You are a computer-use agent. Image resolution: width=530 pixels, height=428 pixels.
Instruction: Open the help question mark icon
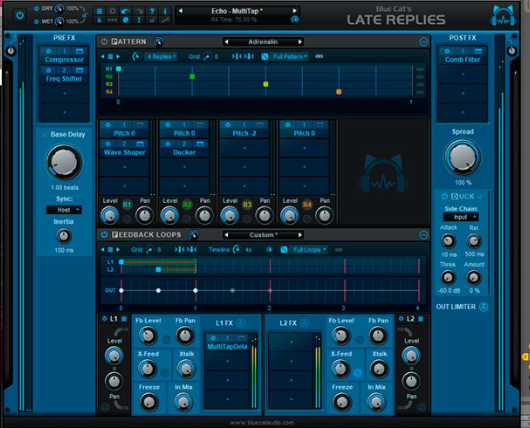[x=152, y=11]
